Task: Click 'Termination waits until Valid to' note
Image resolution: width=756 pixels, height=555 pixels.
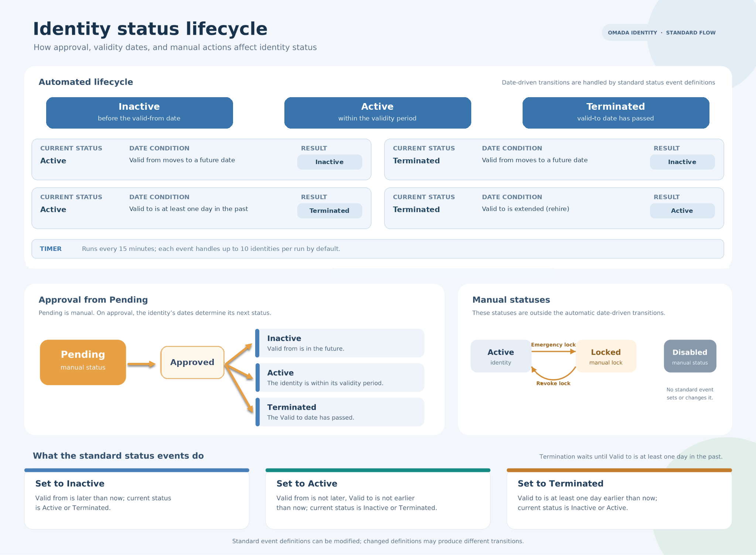Action: (x=631, y=457)
